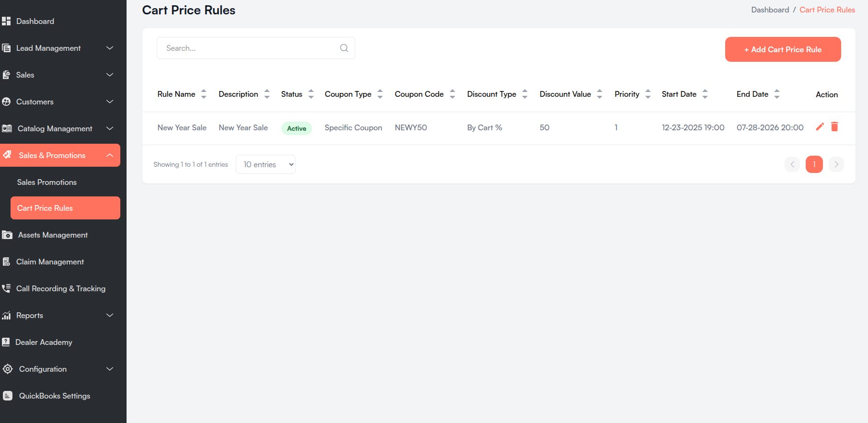Click the Lead Management sidebar icon
Viewport: 868px width, 423px height.
pos(6,48)
